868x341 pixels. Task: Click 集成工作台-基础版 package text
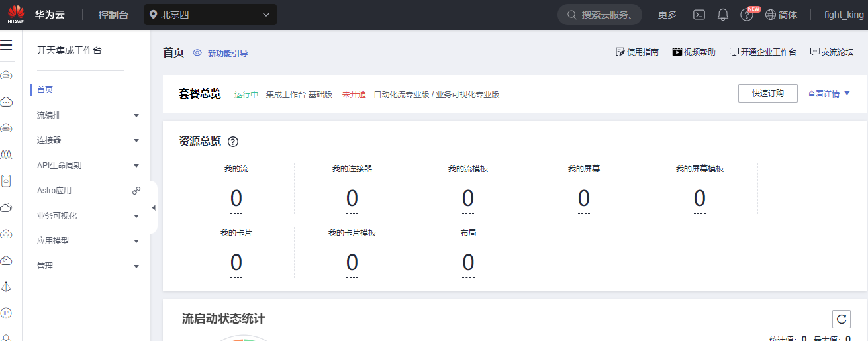(x=299, y=95)
